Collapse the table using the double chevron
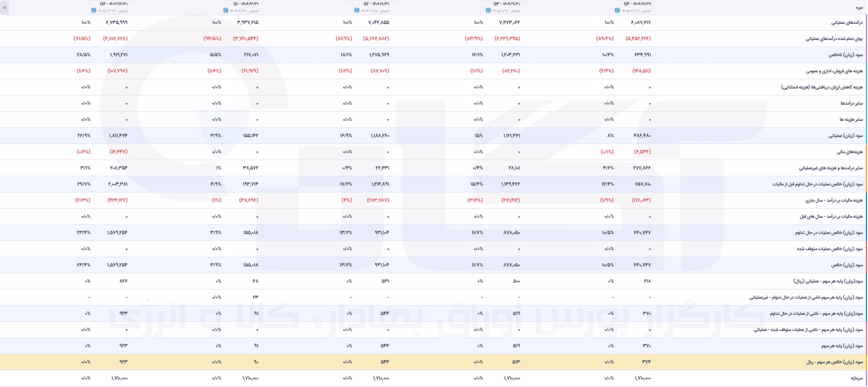Screen dimensions: 868x387 click(5, 8)
